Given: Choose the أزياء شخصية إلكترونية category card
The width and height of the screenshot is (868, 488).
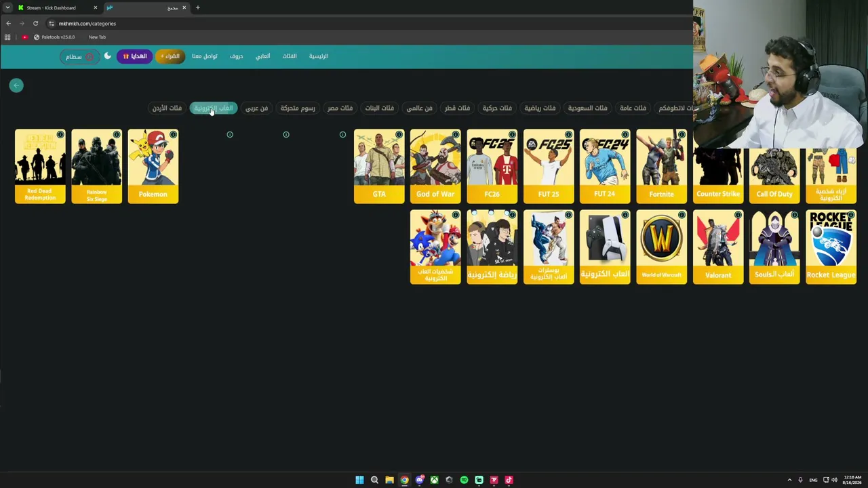Looking at the screenshot, I should coord(831,176).
